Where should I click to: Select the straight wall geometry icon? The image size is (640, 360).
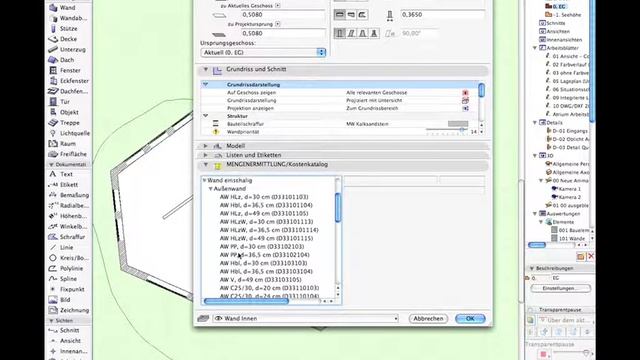point(340,15)
